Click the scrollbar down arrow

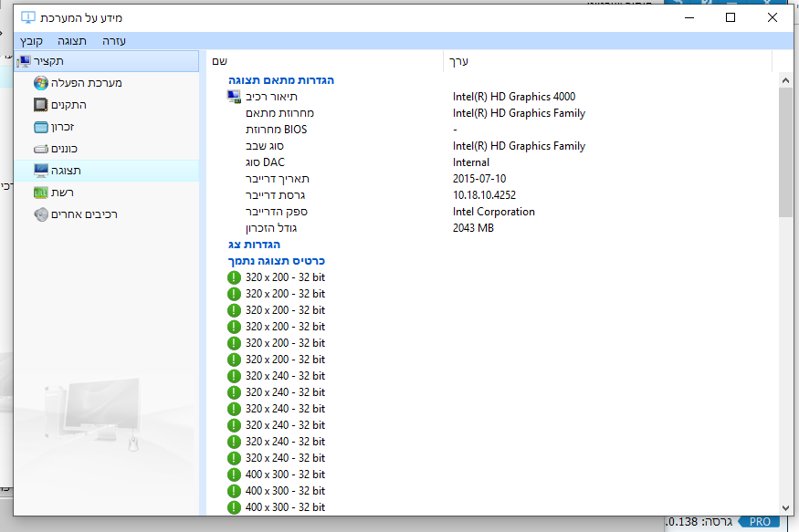(785, 508)
